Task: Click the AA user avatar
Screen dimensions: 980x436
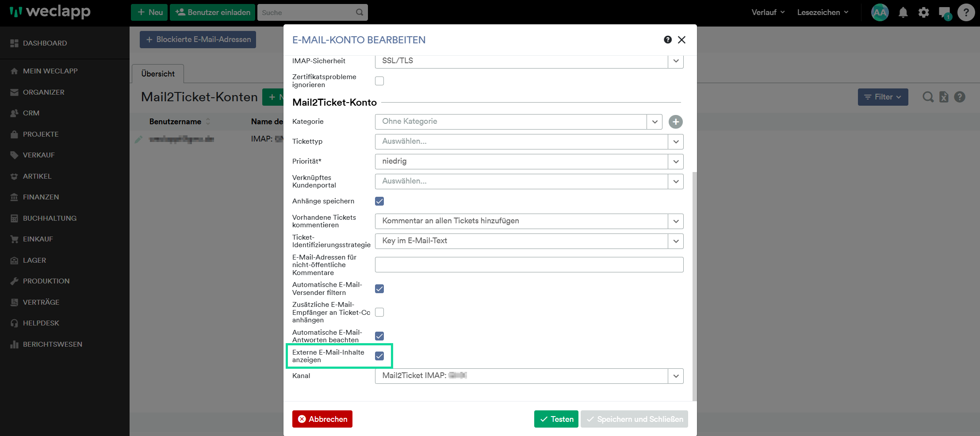Action: coord(880,12)
